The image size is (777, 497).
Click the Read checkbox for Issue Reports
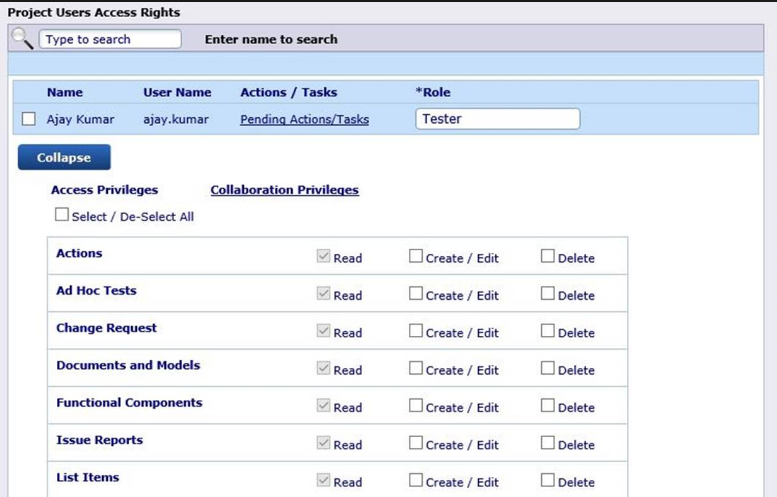(323, 443)
